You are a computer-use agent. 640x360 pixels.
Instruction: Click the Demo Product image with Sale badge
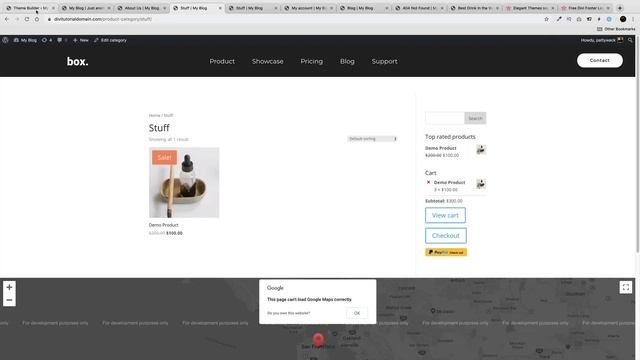184,182
